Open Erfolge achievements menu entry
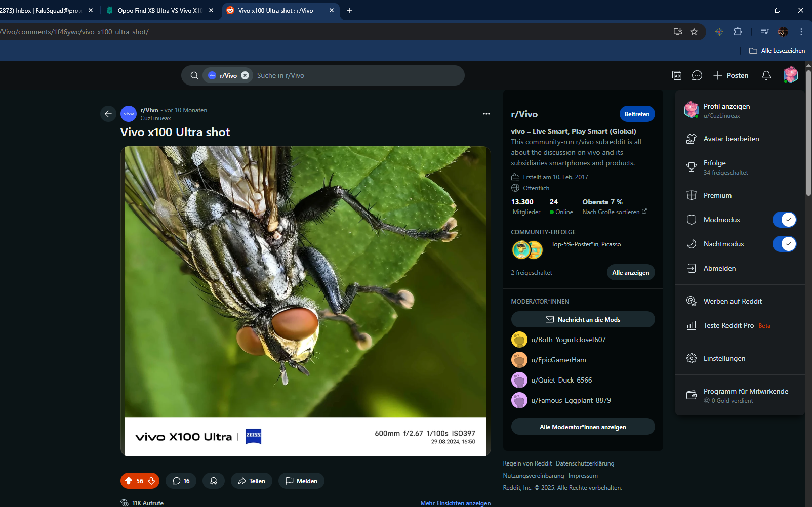Image resolution: width=812 pixels, height=507 pixels. click(x=740, y=167)
